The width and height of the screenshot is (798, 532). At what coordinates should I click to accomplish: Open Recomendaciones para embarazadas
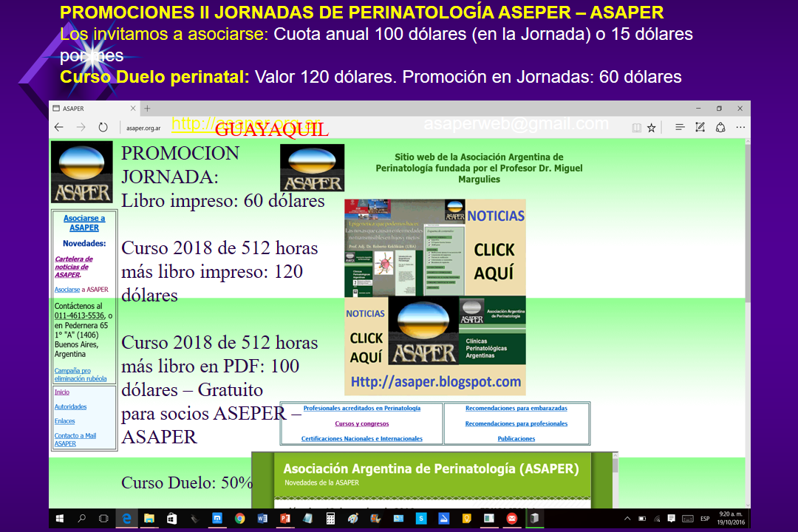click(516, 409)
